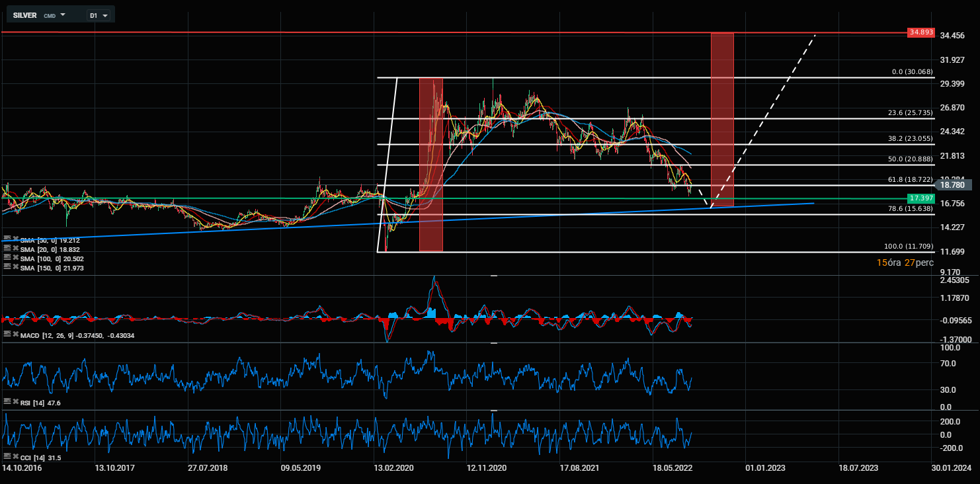
Task: Remove the CCI indicator
Action: (x=16, y=457)
